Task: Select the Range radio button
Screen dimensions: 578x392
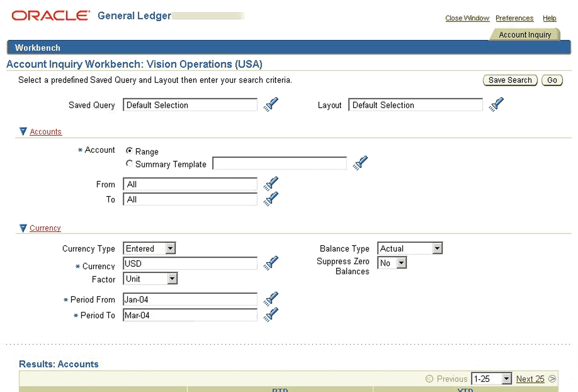Action: (x=129, y=151)
